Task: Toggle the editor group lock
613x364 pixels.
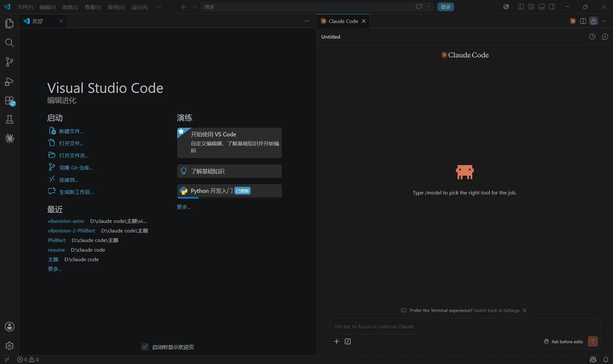Action: [x=593, y=21]
